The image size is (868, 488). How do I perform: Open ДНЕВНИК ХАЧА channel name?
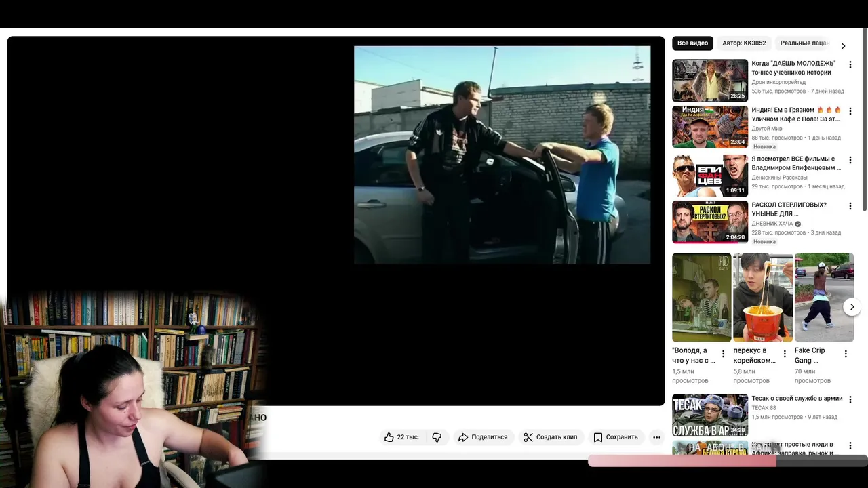[x=772, y=224]
